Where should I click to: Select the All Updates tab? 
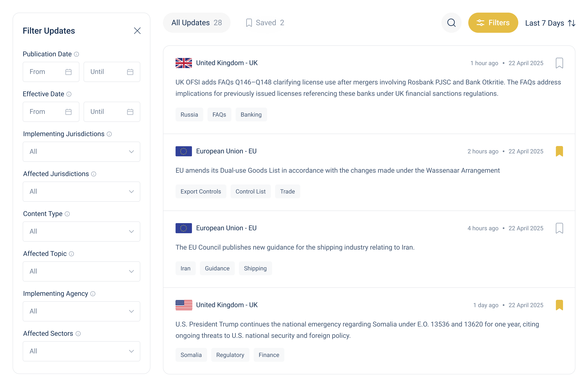click(196, 23)
